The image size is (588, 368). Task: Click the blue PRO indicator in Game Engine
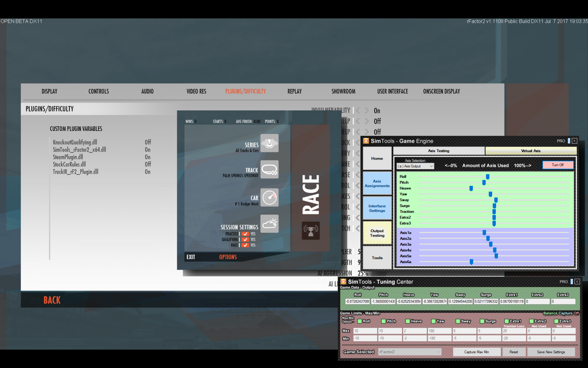(569, 141)
